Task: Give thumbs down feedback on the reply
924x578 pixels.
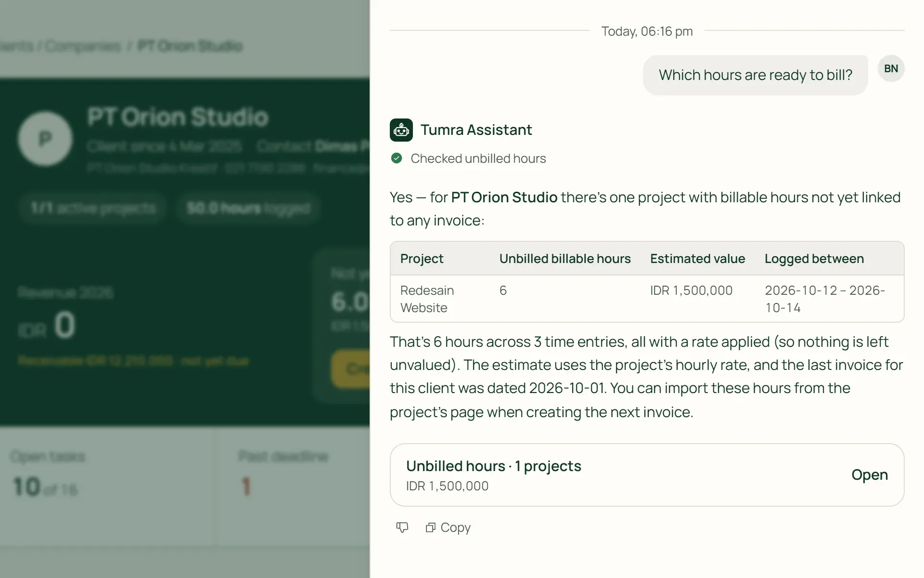Action: click(402, 527)
